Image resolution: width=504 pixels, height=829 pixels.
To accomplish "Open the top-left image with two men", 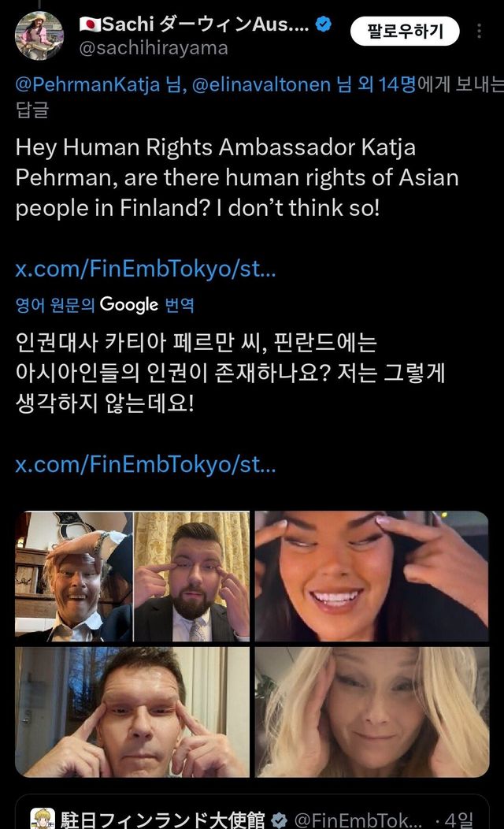I will point(132,577).
